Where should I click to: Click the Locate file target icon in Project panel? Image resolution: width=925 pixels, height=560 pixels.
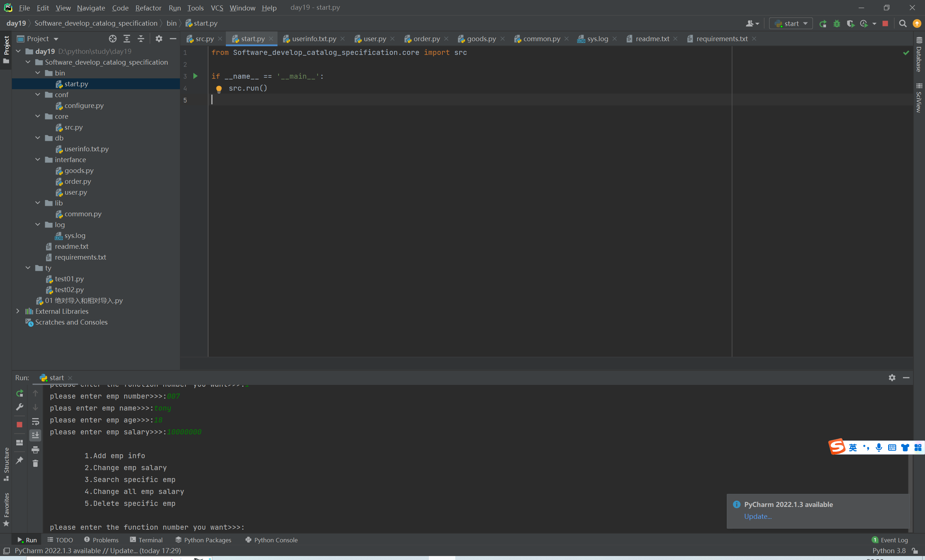113,39
